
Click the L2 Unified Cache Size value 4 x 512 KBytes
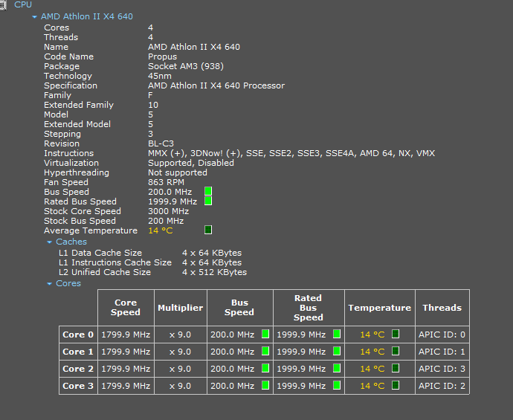point(215,272)
